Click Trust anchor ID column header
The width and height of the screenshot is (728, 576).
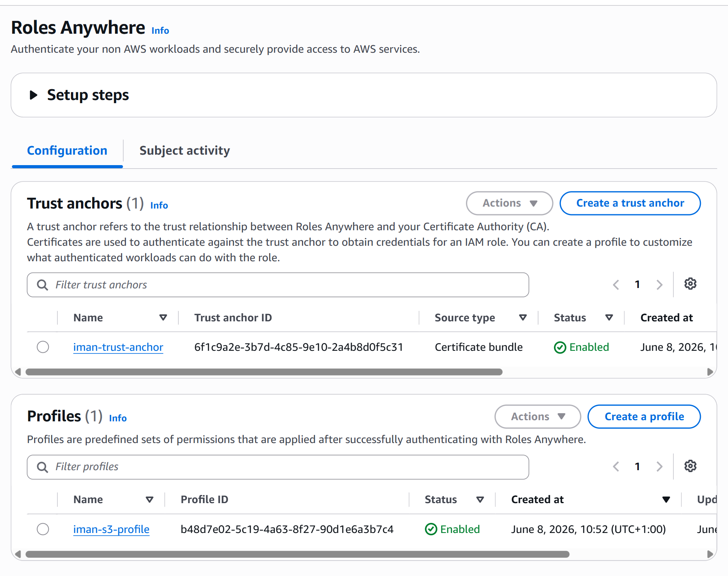(233, 318)
